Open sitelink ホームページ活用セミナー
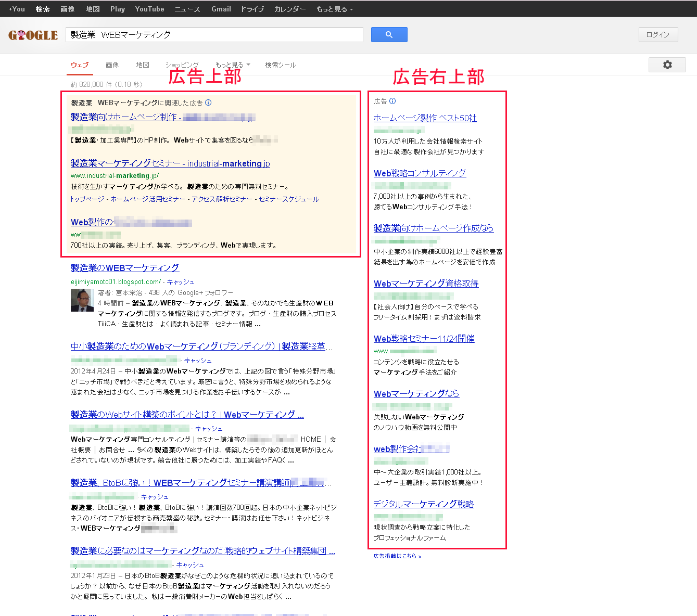 (x=148, y=199)
